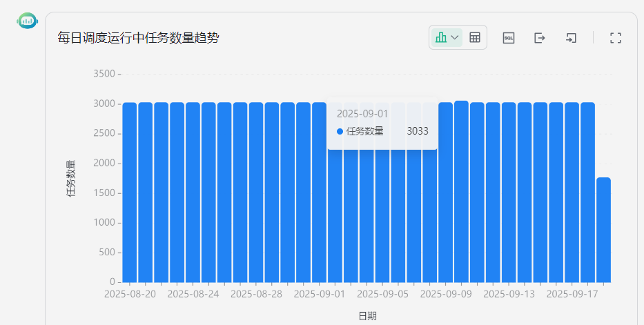Click the bar above 2025-08-28 label

pos(256,193)
